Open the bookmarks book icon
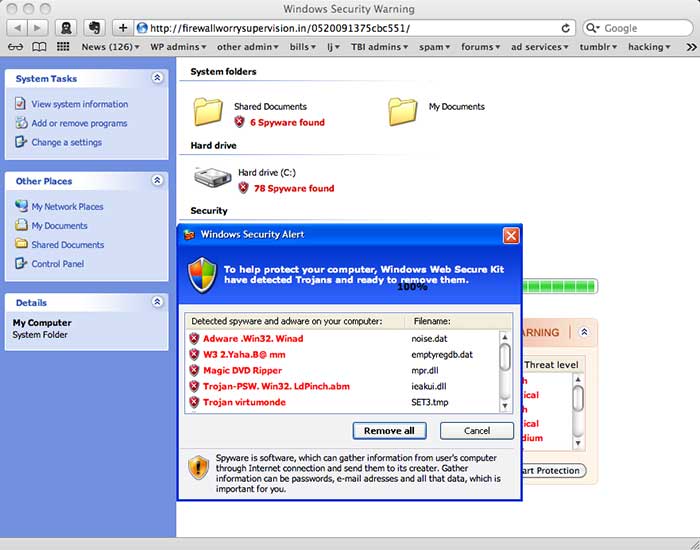This screenshot has height=550, width=700. point(39,47)
